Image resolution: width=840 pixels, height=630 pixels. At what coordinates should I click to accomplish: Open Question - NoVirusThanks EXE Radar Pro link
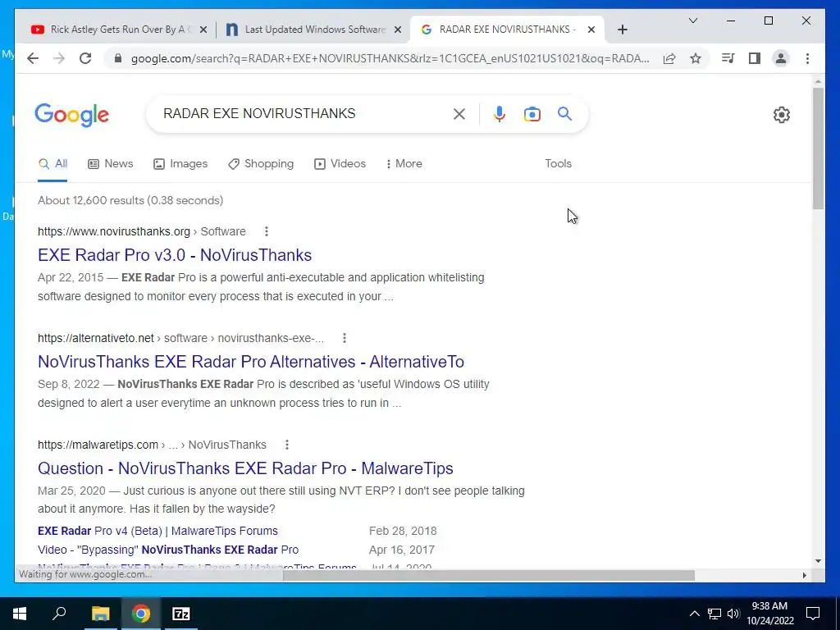pos(245,468)
